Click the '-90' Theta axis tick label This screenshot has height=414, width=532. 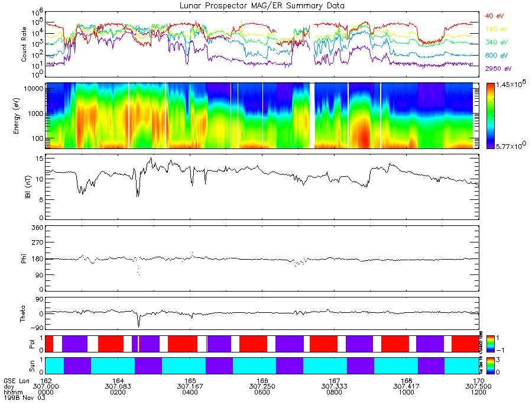click(x=37, y=328)
